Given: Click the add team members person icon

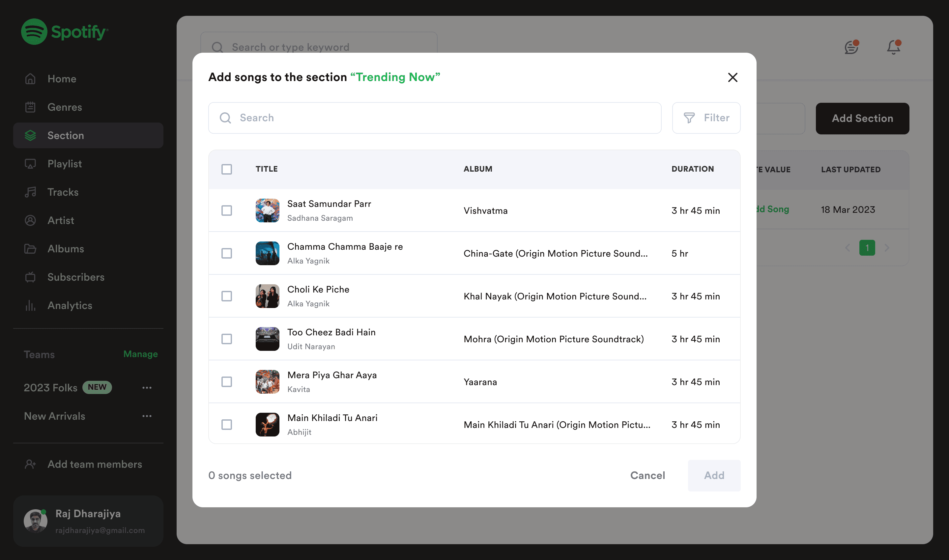Looking at the screenshot, I should click(30, 464).
